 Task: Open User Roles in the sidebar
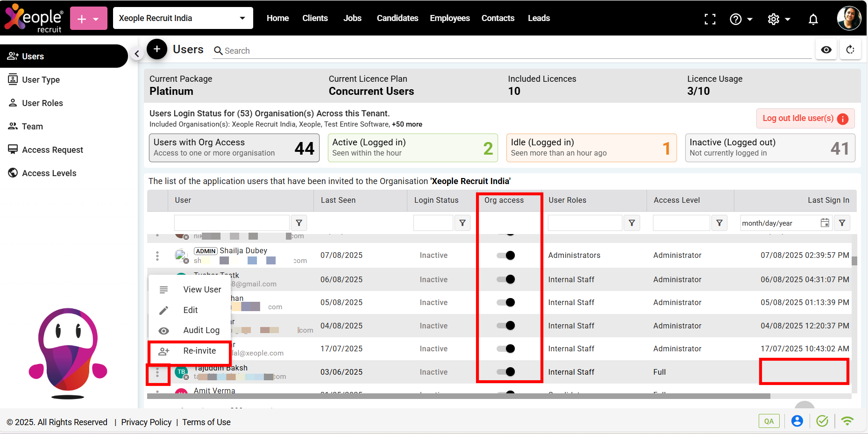tap(43, 103)
